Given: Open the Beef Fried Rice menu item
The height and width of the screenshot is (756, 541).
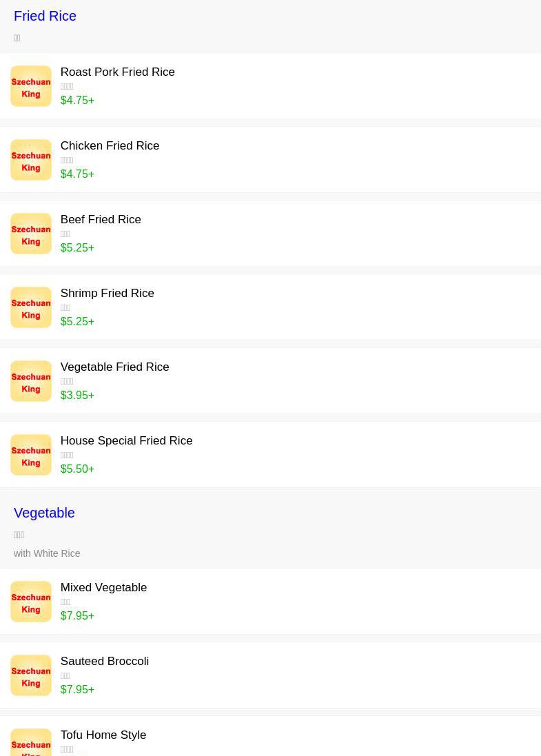Looking at the screenshot, I should [101, 219].
